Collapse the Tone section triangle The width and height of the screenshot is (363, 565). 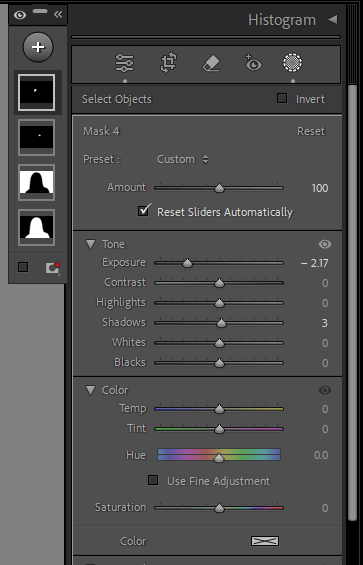[x=90, y=245]
